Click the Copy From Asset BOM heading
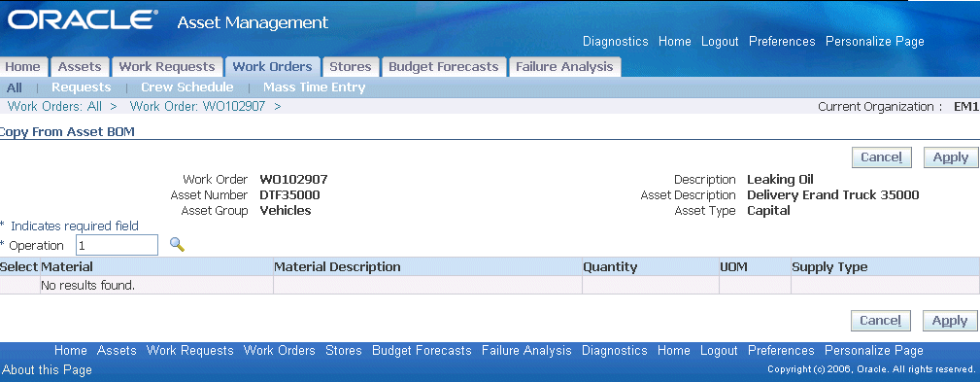 point(67,132)
